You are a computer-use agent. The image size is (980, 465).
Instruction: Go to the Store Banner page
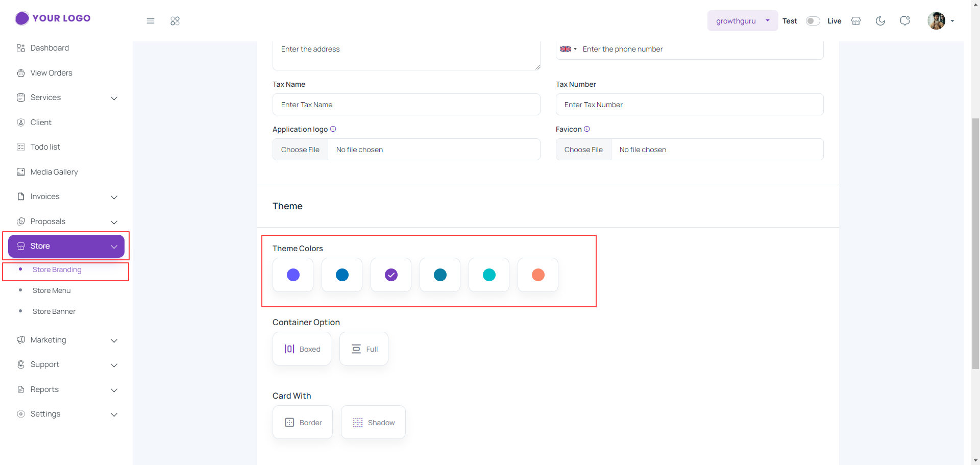tap(54, 311)
